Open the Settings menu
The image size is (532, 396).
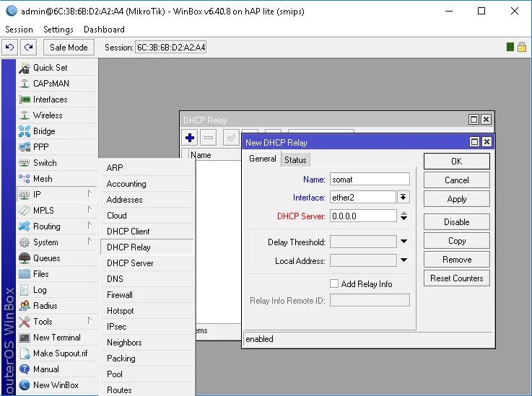58,30
